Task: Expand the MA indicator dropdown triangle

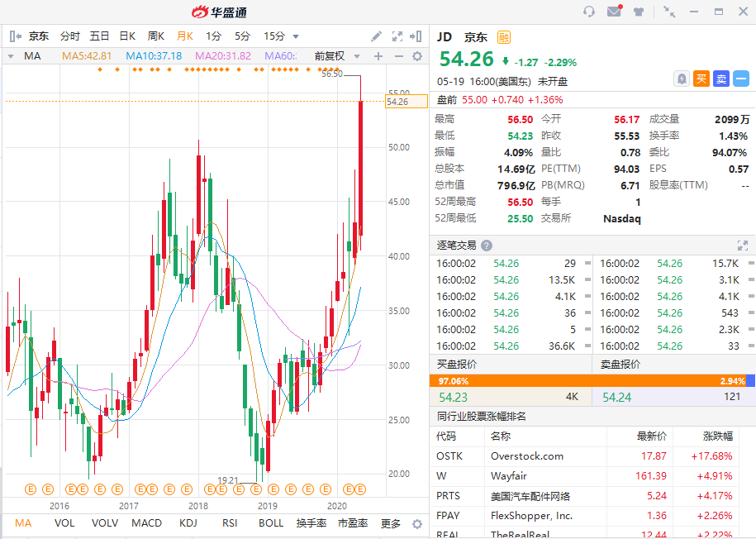Action: click(x=11, y=56)
